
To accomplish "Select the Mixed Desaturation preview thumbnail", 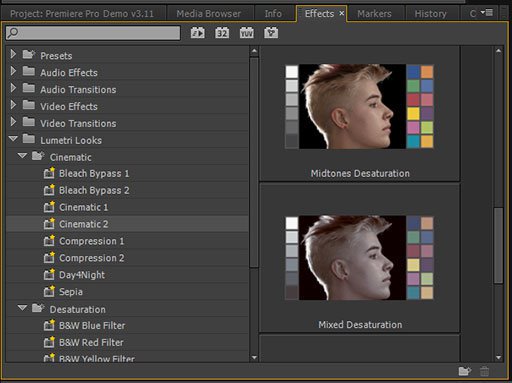I will 359,258.
